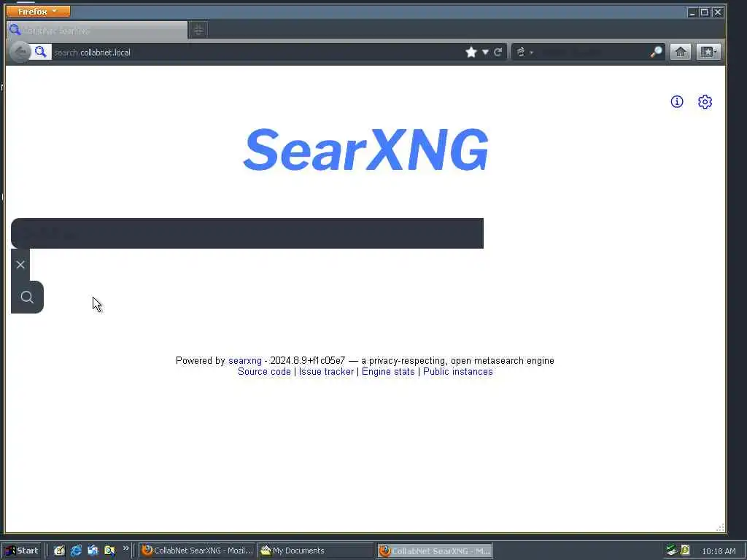The image size is (747, 560).
Task: Click the network tray icon
Action: [x=672, y=551]
